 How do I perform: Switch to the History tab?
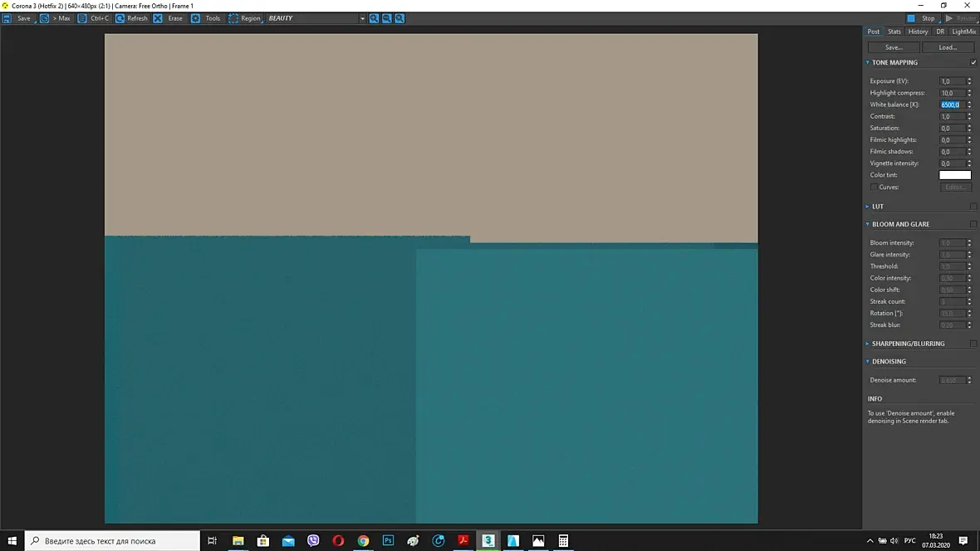click(x=918, y=32)
